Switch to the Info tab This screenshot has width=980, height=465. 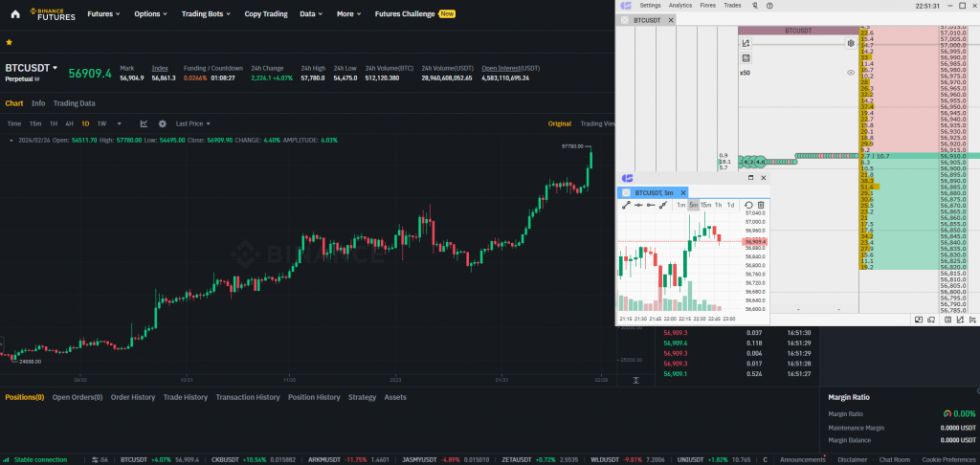tap(38, 103)
